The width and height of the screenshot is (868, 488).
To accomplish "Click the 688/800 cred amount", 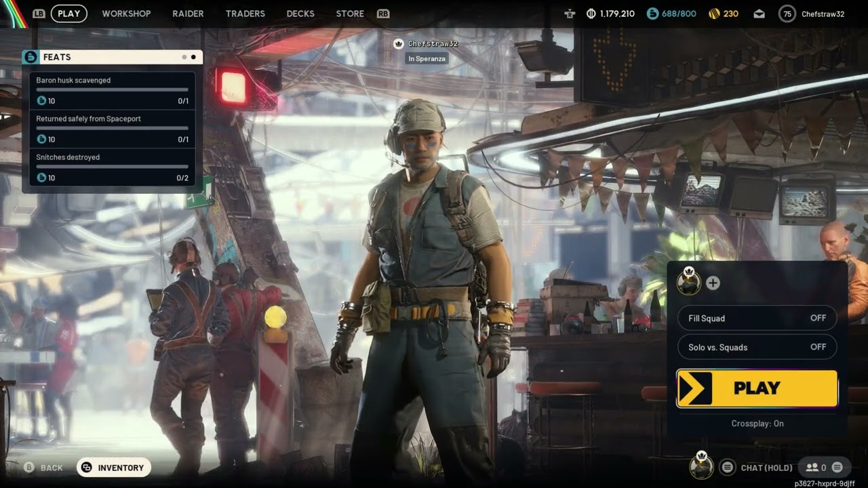I will click(679, 14).
